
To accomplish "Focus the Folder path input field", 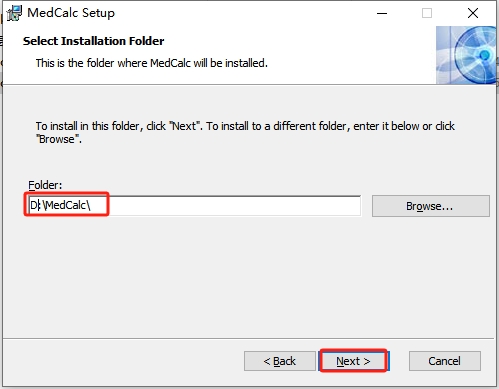I will pyautogui.click(x=194, y=206).
